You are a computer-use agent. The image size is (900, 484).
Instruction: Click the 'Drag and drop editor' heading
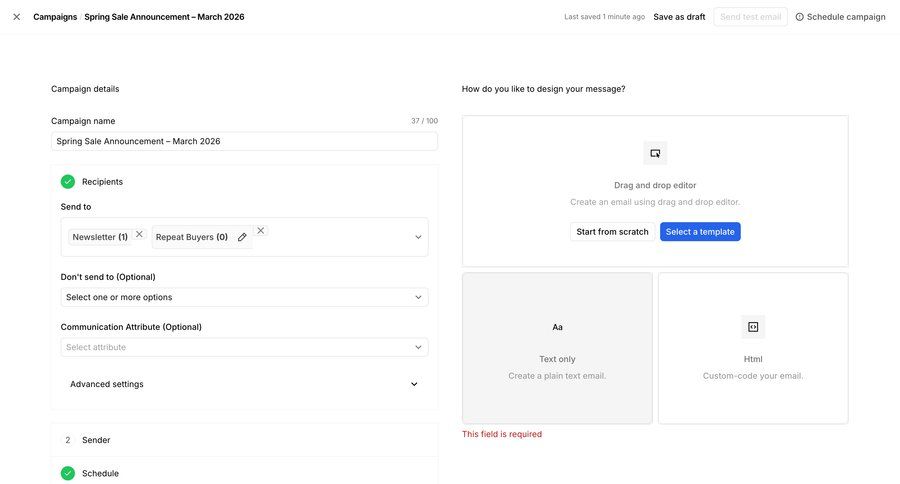pos(655,185)
